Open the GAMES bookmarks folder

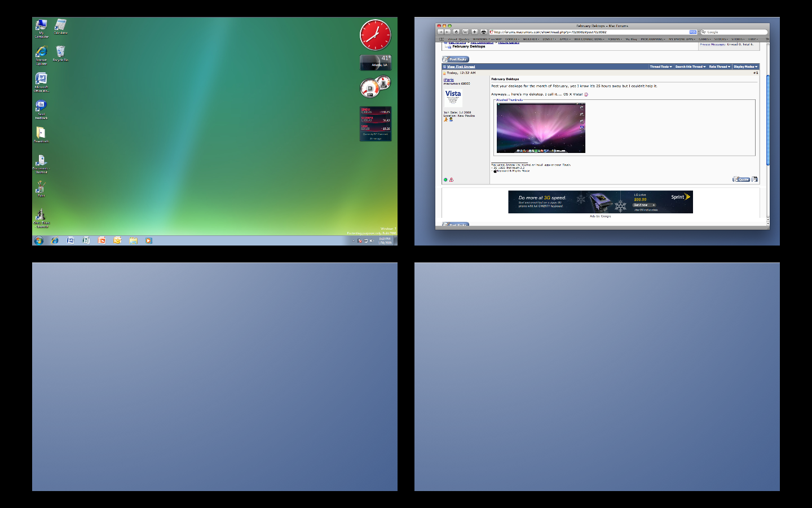[704, 39]
